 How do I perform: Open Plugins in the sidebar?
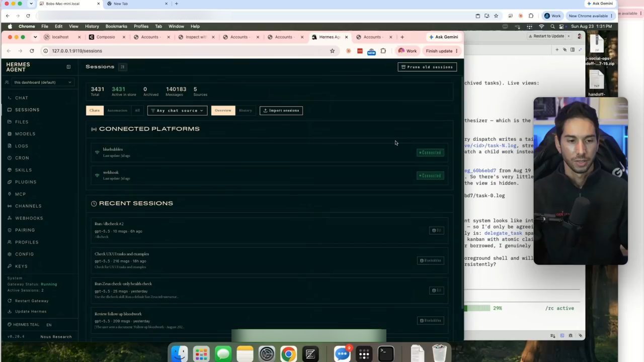click(x=25, y=182)
